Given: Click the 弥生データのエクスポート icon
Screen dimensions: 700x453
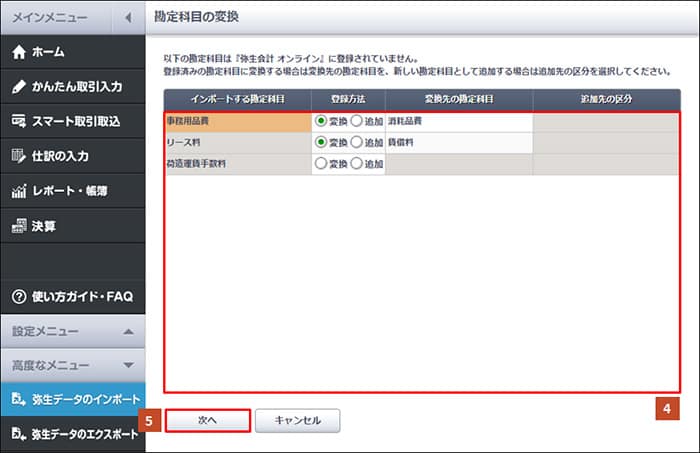Looking at the screenshot, I should pos(18,434).
